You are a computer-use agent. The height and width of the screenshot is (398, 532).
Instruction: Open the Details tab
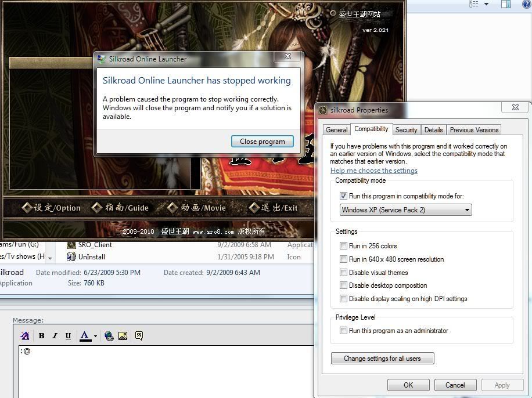(433, 130)
